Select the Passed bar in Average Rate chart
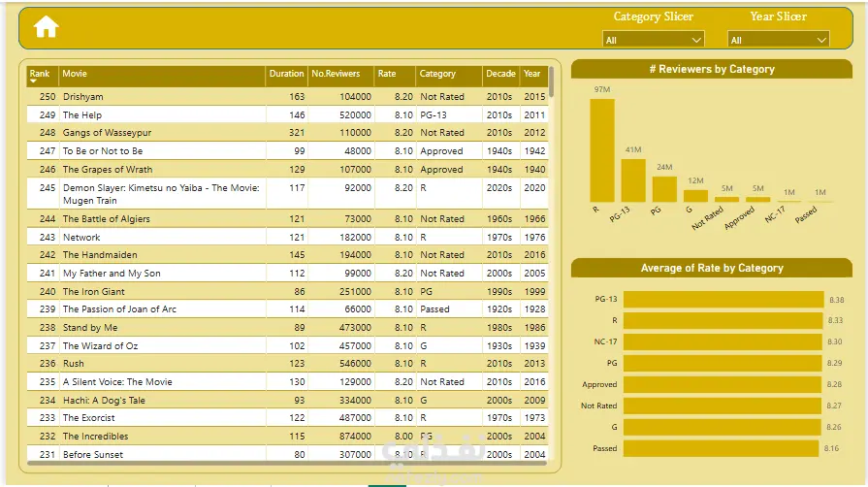868x487 pixels. click(721, 448)
